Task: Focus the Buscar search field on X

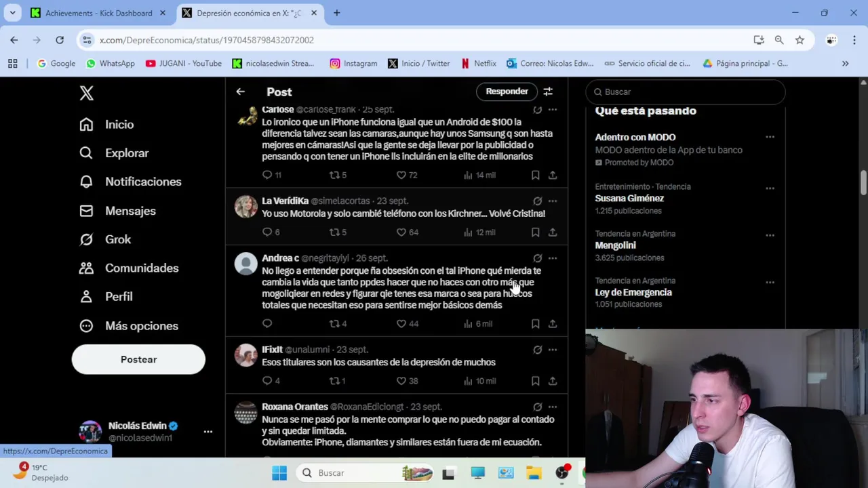Action: 686,91
